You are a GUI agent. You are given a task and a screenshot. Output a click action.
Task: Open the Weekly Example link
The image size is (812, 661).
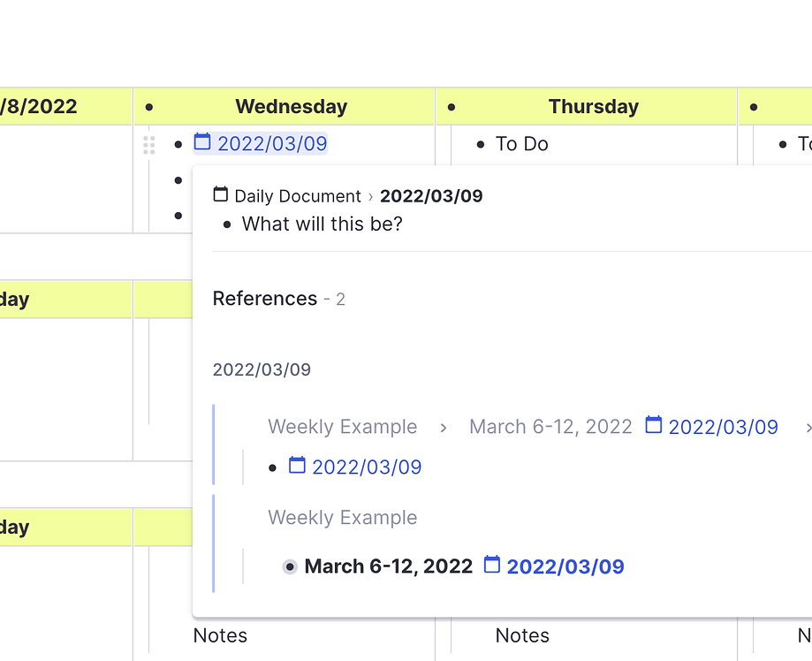[342, 426]
